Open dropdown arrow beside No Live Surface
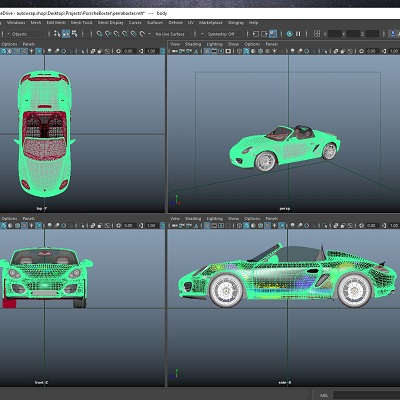This screenshot has height=400, width=400. 150,34
